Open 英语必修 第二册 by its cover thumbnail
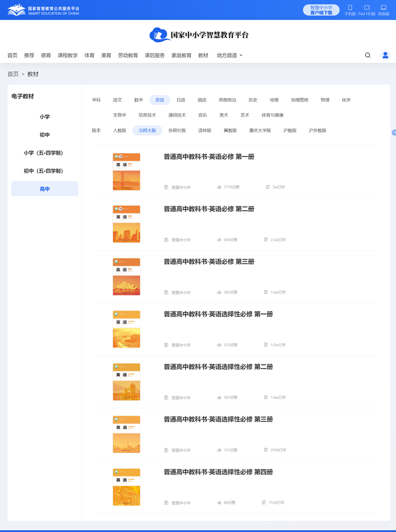This screenshot has height=532, width=396. pos(126,224)
